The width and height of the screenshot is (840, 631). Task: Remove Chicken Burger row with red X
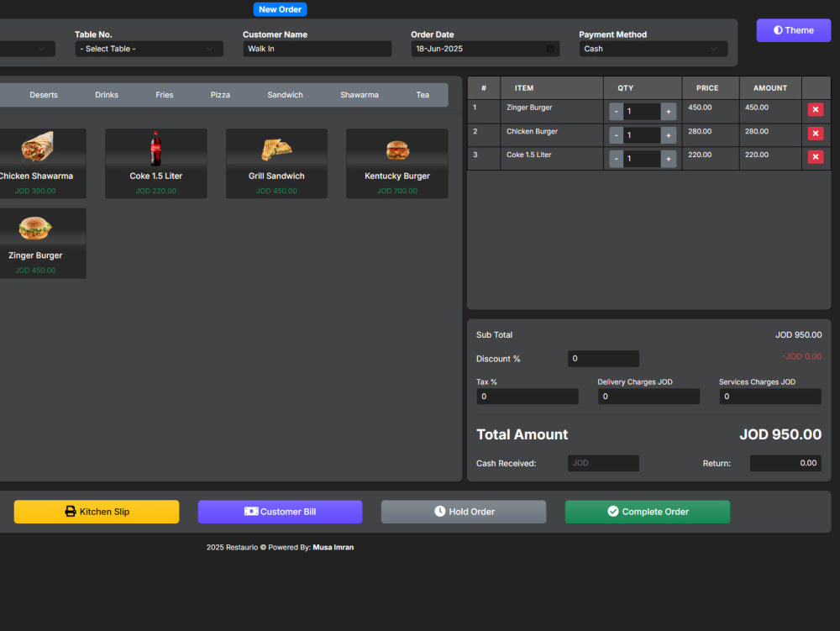816,134
